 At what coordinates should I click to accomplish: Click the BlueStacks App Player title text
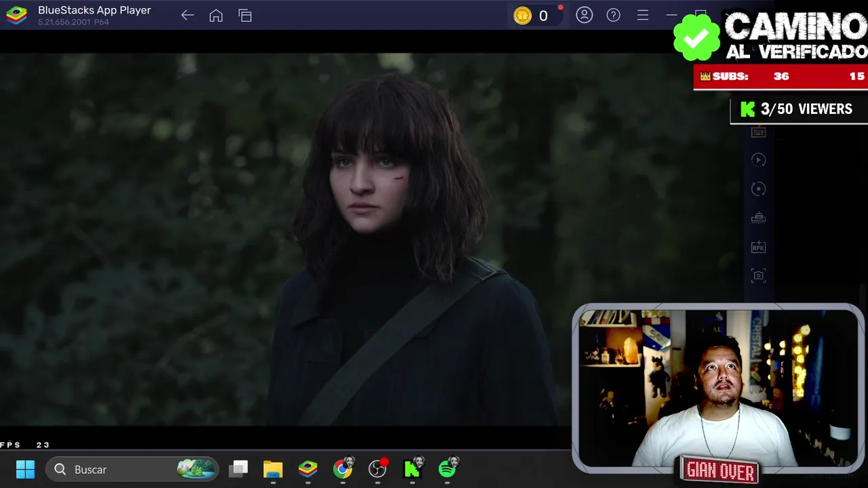click(94, 10)
